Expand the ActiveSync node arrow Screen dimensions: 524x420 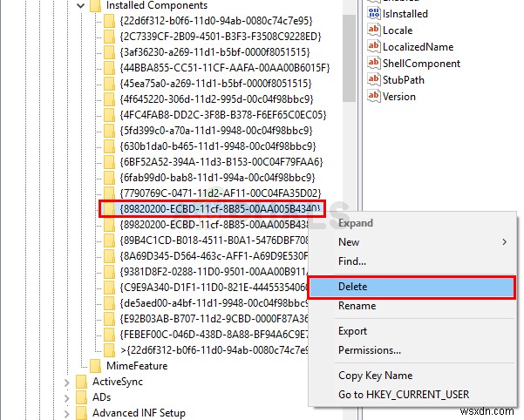click(x=66, y=383)
